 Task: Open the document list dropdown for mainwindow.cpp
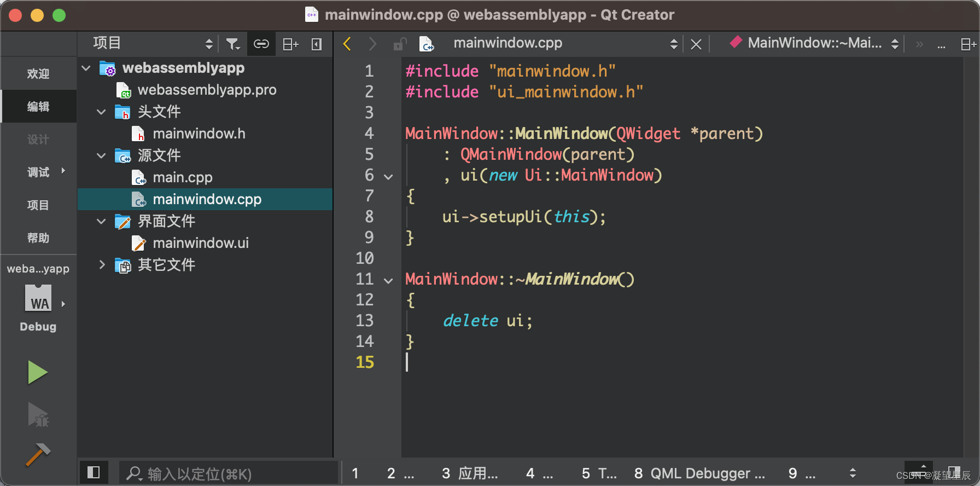(674, 44)
